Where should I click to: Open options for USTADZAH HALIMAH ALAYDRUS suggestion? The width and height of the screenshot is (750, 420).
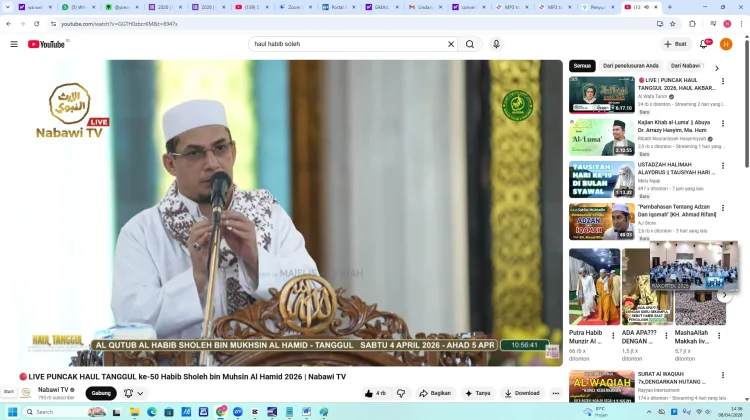(723, 166)
